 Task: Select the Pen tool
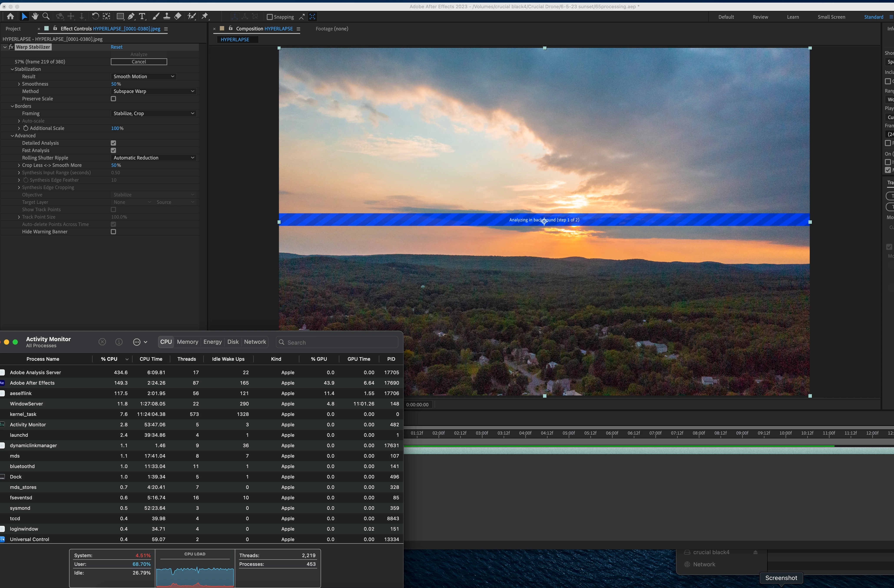pyautogui.click(x=131, y=17)
